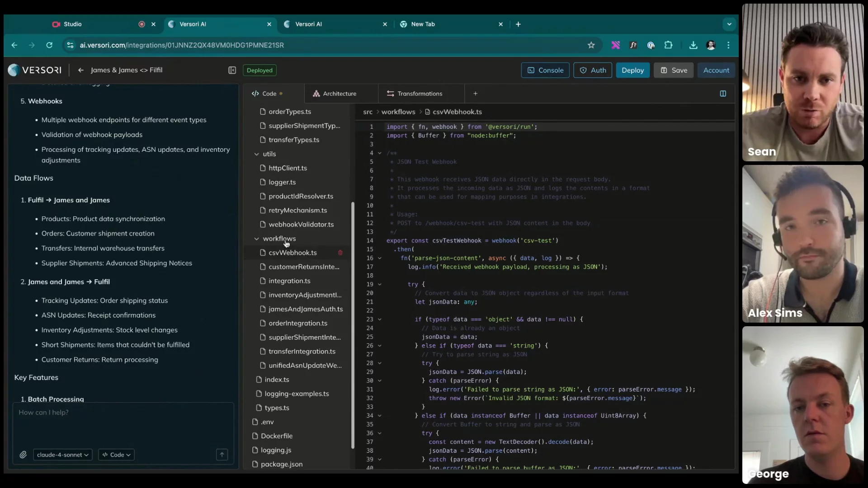Open transferIntegration.ts file
Image resolution: width=868 pixels, height=488 pixels.
[302, 351]
